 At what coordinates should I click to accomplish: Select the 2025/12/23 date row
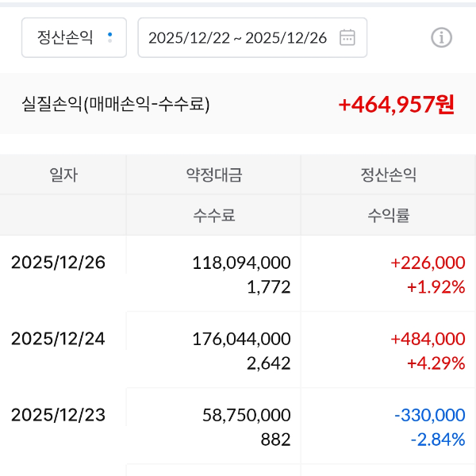click(x=58, y=415)
